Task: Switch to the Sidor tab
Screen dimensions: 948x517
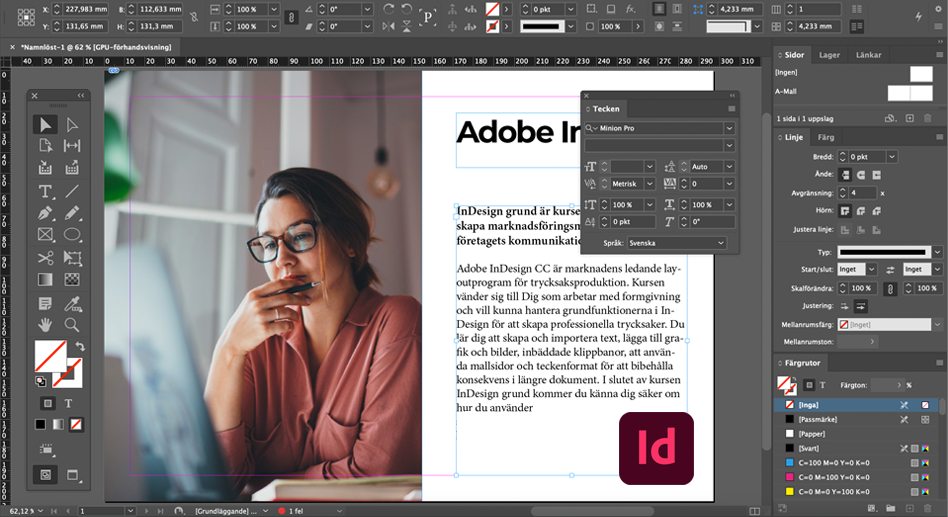Action: (794, 55)
